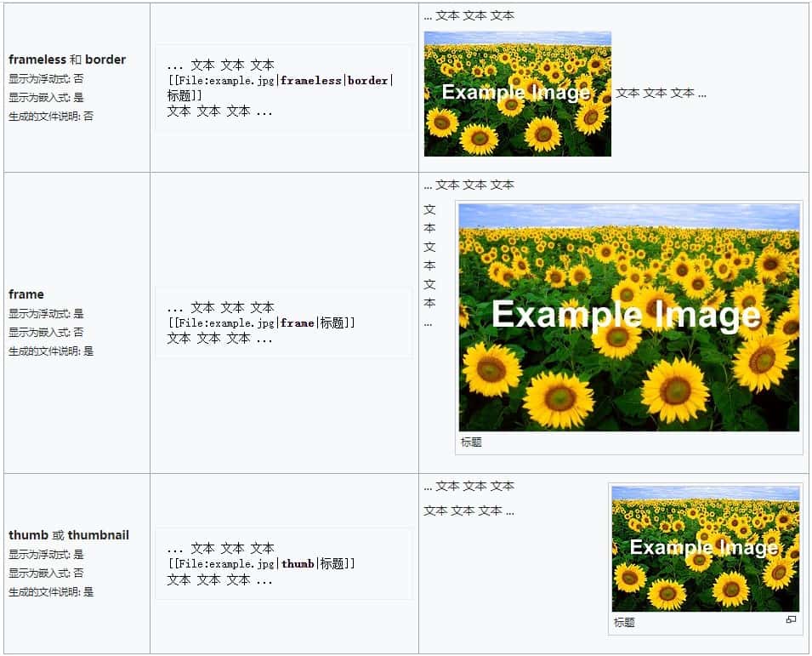812x656 pixels.
Task: Click the code block containing frameless|border syntax
Action: [283, 88]
